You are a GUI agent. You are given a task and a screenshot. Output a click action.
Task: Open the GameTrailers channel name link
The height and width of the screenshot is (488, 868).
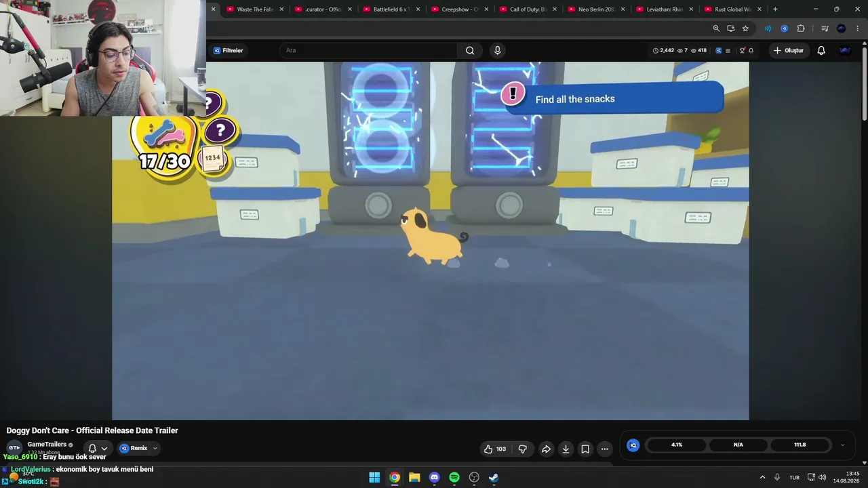(47, 445)
